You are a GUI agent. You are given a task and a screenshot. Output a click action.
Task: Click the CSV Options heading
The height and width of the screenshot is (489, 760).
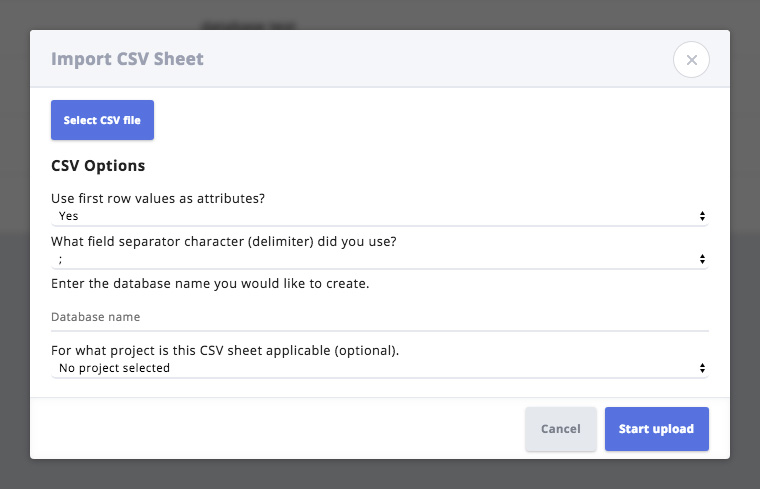point(98,166)
